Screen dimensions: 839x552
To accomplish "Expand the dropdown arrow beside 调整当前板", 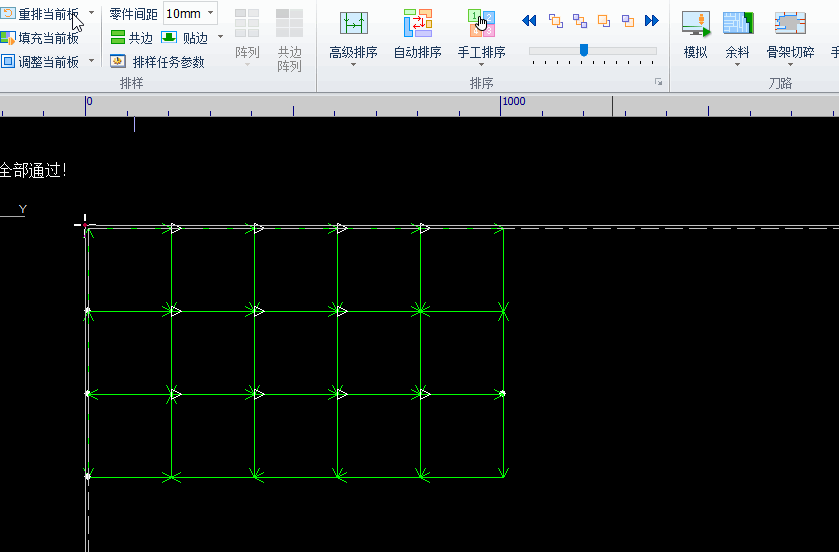I will point(92,62).
